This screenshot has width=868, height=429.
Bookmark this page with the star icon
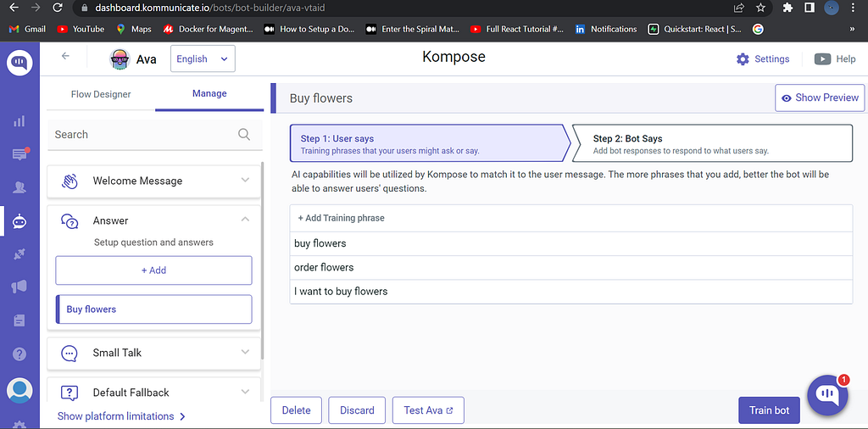point(760,8)
